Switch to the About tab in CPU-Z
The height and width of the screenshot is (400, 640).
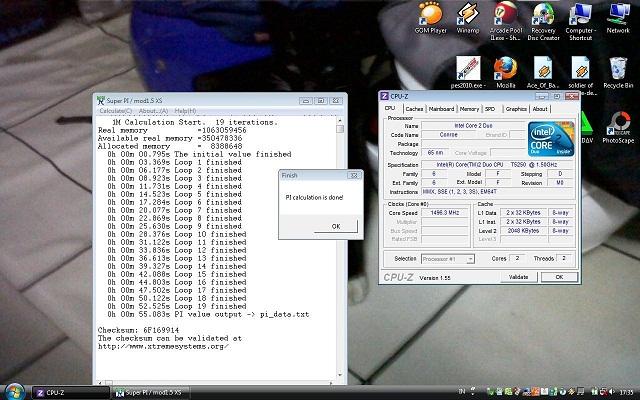540,109
